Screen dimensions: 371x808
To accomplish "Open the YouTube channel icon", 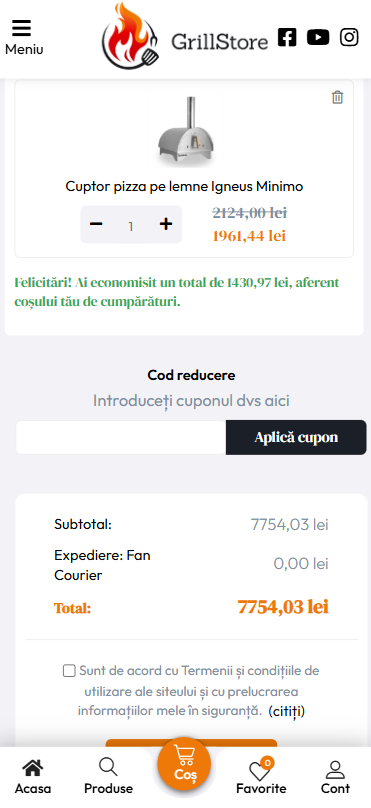I will (318, 37).
